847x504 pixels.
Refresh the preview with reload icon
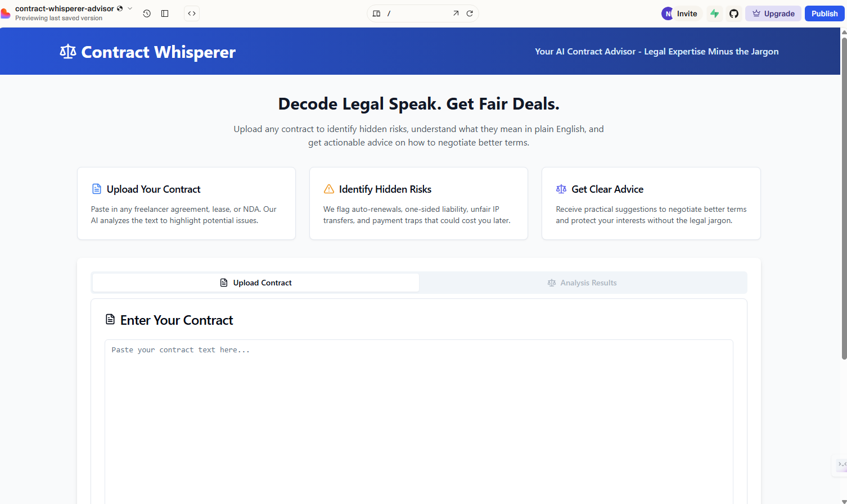tap(470, 13)
